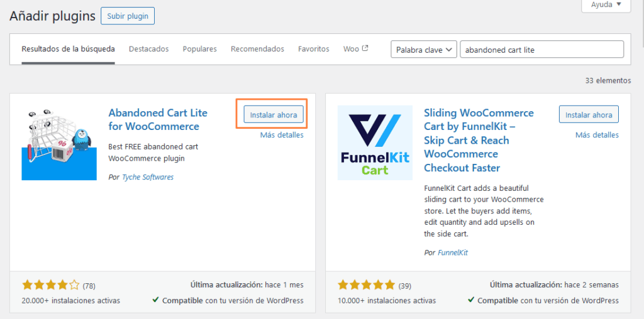Click the Abandoned Cart Lite plugin thumbnail
The height and width of the screenshot is (319, 644).
[59, 143]
